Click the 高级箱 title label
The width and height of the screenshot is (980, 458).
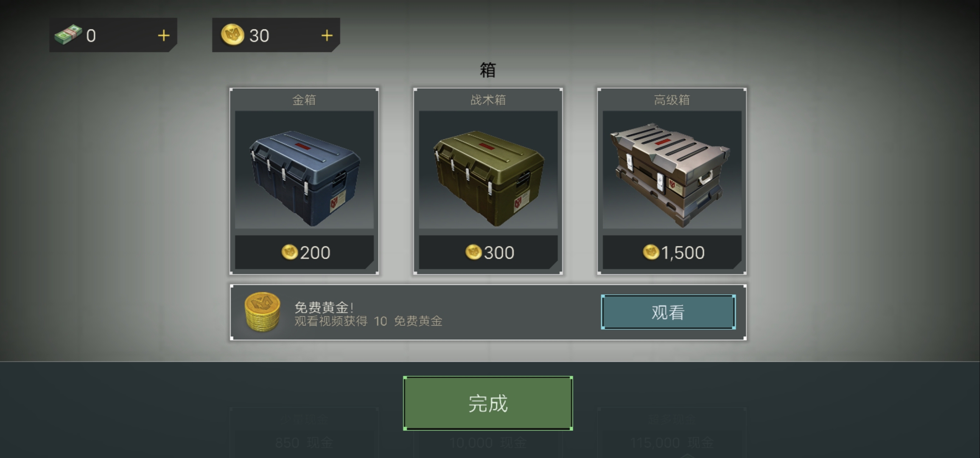pos(672,100)
